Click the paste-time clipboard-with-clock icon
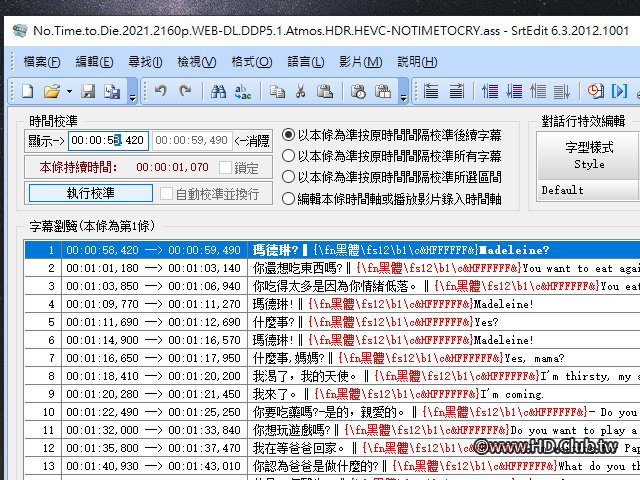This screenshot has width=640, height=480. click(x=358, y=91)
